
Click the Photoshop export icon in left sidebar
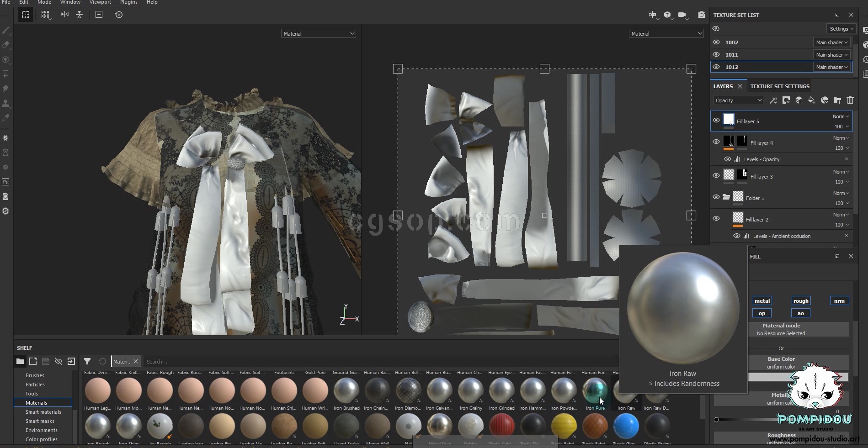coord(6,182)
